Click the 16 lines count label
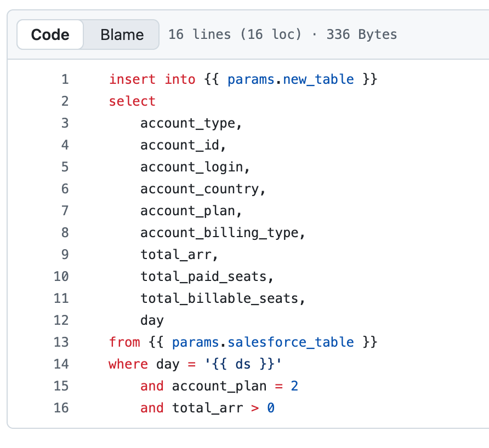Viewport: 489px width, 448px height. (198, 34)
